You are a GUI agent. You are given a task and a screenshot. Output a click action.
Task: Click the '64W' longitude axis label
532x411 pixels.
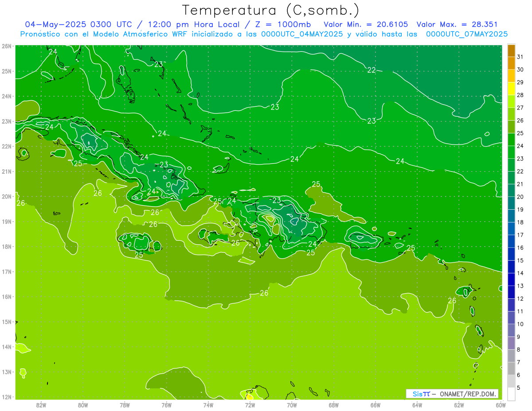[417, 405]
